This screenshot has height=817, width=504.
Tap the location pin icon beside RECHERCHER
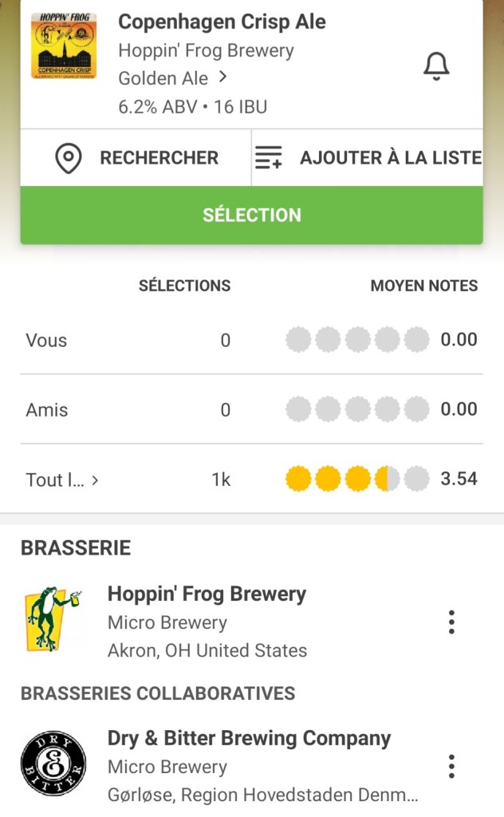click(69, 158)
